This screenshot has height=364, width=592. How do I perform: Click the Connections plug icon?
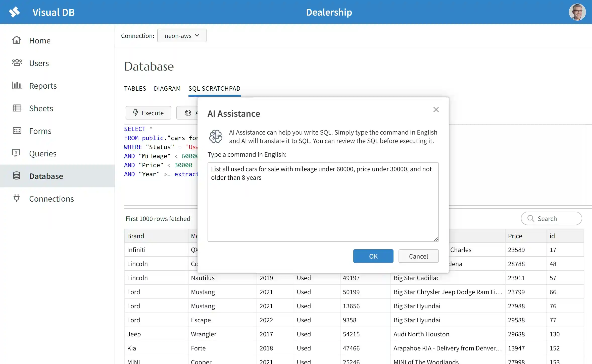tap(16, 198)
